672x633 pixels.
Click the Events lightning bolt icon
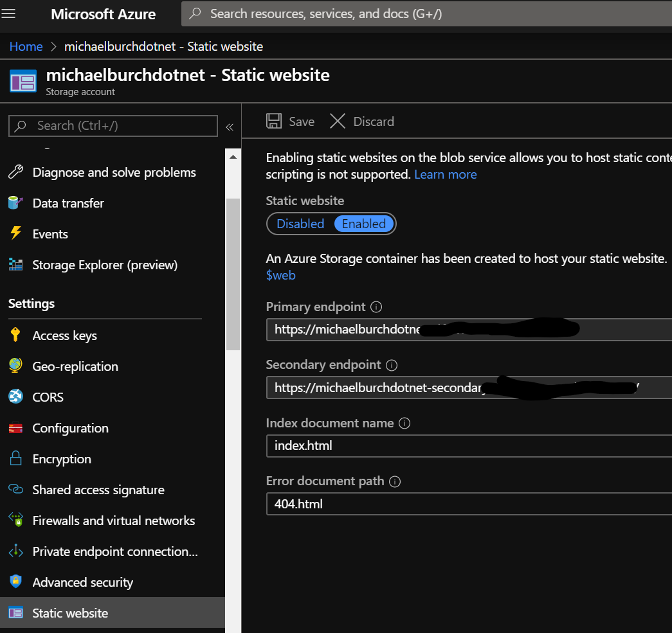point(16,233)
